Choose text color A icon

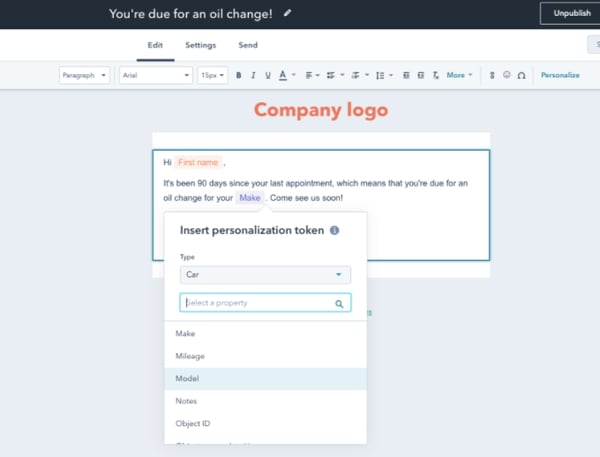282,75
